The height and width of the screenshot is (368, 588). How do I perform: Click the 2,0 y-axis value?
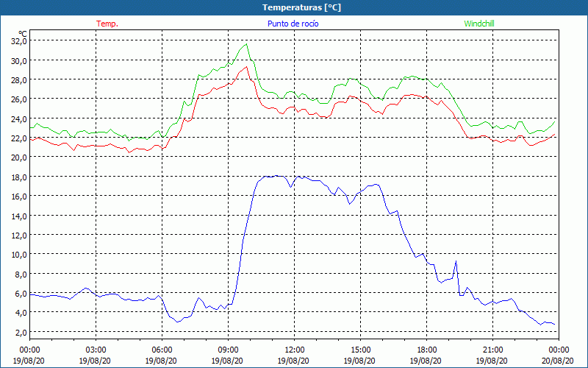pyautogui.click(x=21, y=333)
